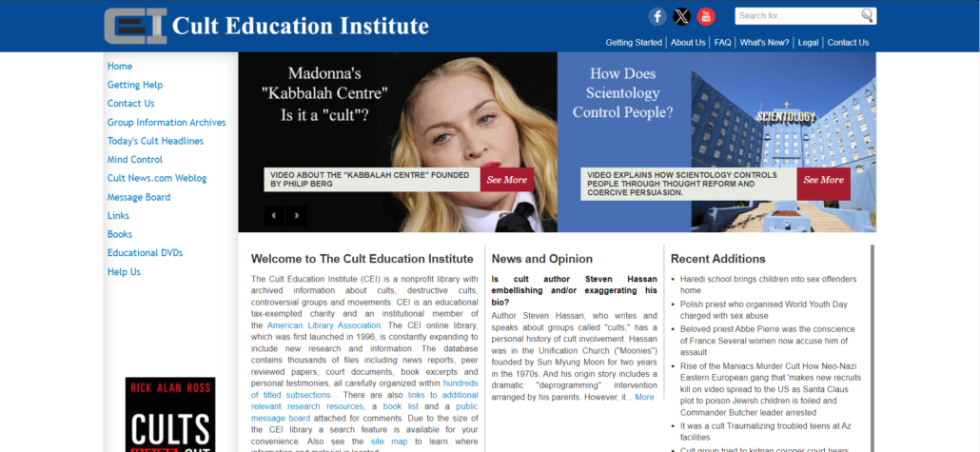Open About Us in top navigation
Screen dimensions: 980x452
tap(688, 43)
